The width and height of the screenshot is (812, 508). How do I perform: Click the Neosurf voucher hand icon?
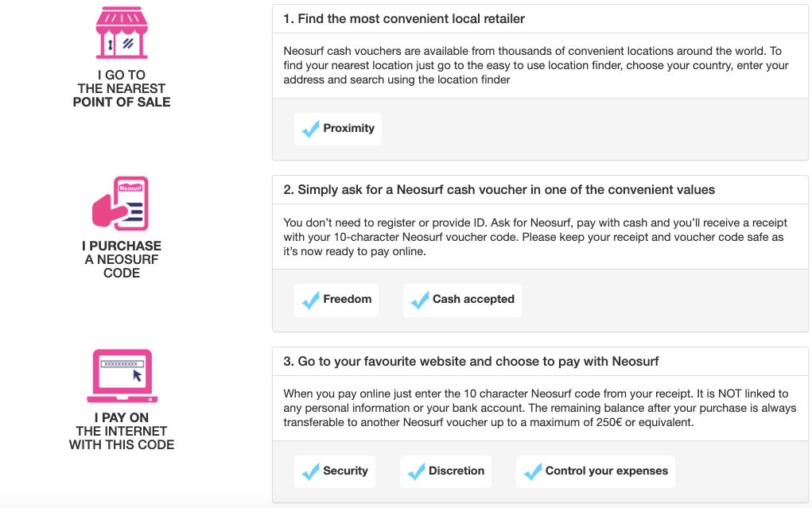point(121,204)
